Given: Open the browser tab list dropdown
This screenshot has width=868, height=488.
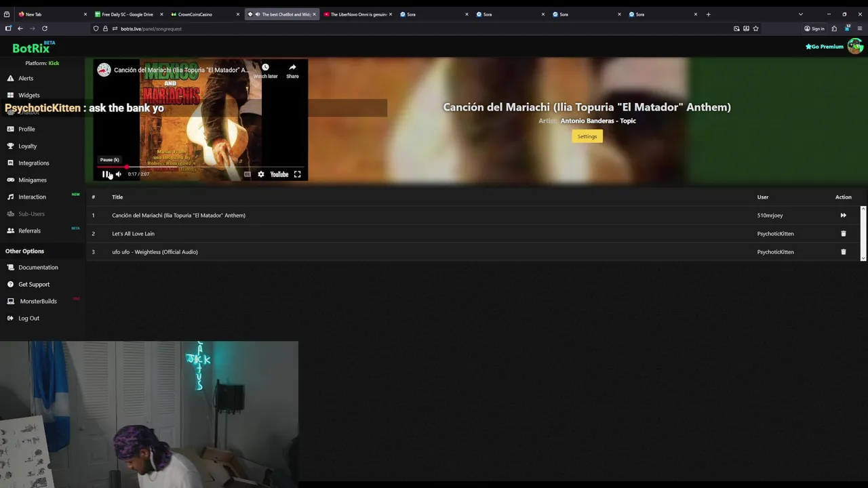Looking at the screenshot, I should point(800,14).
